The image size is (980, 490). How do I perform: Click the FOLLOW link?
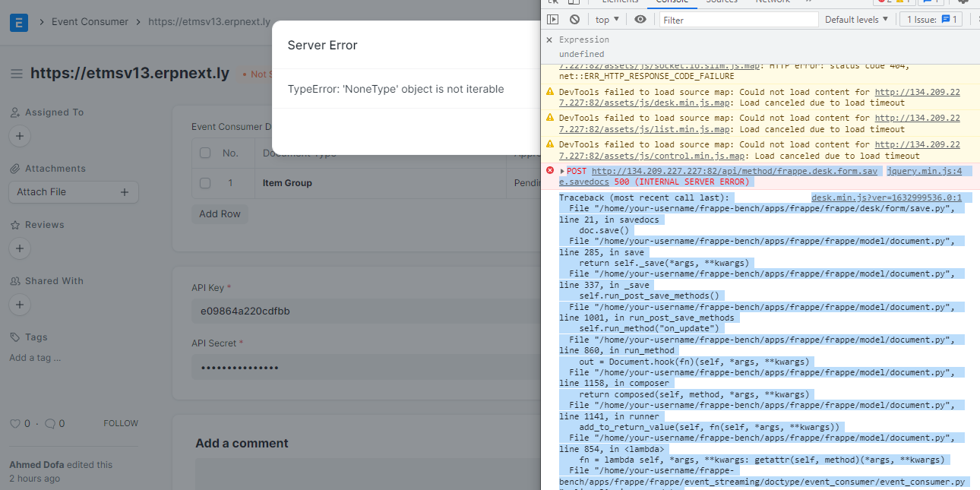tap(121, 422)
